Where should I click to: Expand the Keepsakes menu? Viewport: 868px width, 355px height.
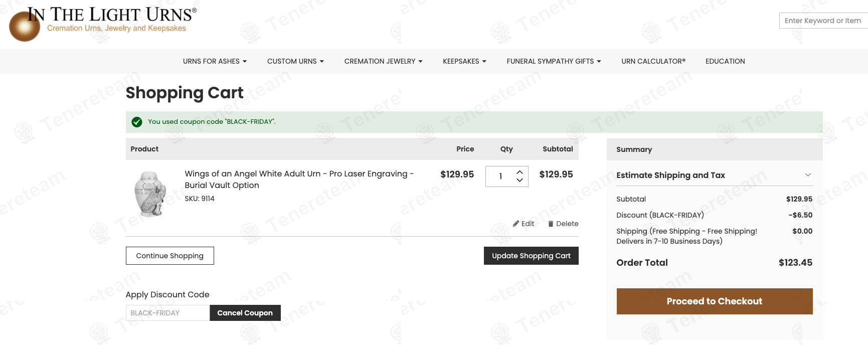pos(464,61)
